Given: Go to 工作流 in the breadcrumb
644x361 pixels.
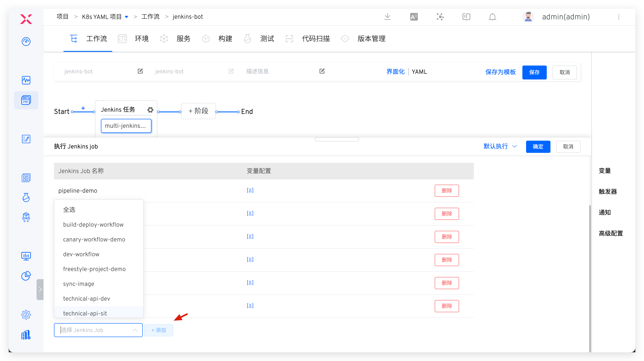Looking at the screenshot, I should (150, 17).
